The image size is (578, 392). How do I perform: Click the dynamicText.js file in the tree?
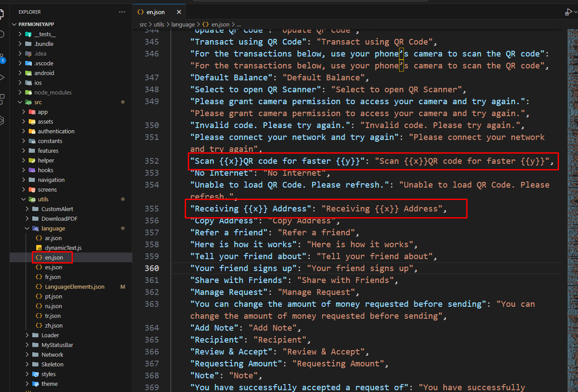pos(63,248)
